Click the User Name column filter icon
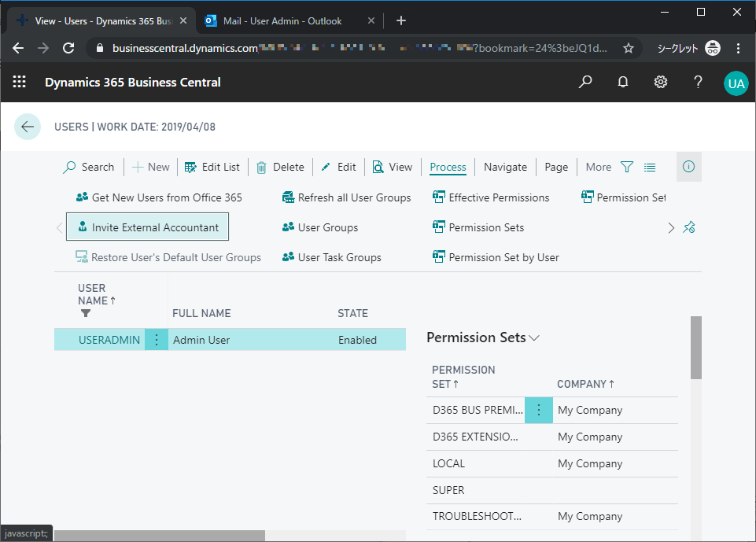Image resolution: width=756 pixels, height=542 pixels. pos(86,313)
